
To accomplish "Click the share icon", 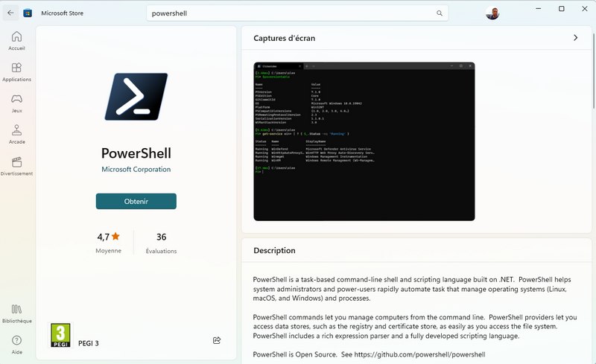I will [x=217, y=340].
